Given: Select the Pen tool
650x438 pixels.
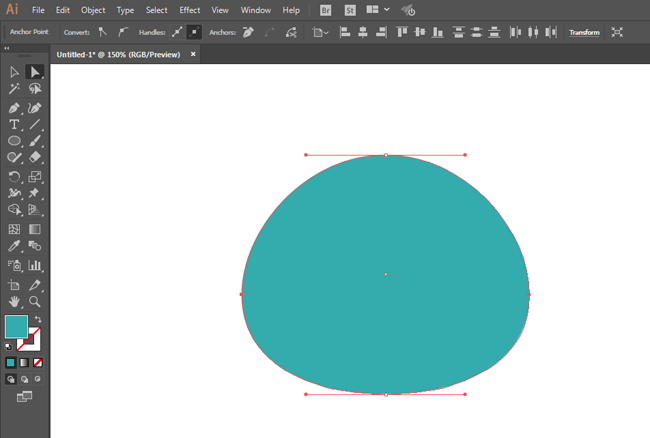Looking at the screenshot, I should click(14, 107).
